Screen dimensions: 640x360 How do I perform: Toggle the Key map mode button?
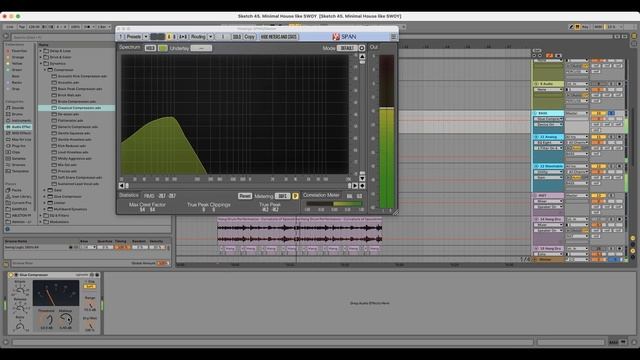tap(585, 27)
